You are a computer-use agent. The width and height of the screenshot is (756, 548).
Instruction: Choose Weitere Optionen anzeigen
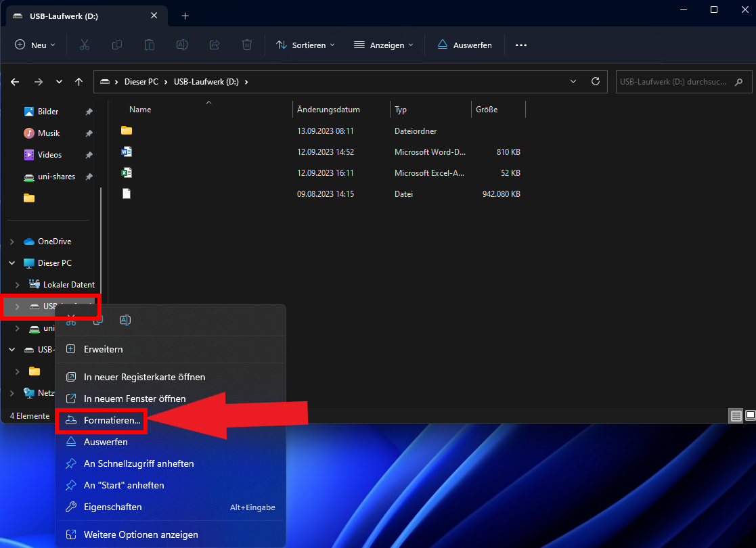pyautogui.click(x=171, y=534)
